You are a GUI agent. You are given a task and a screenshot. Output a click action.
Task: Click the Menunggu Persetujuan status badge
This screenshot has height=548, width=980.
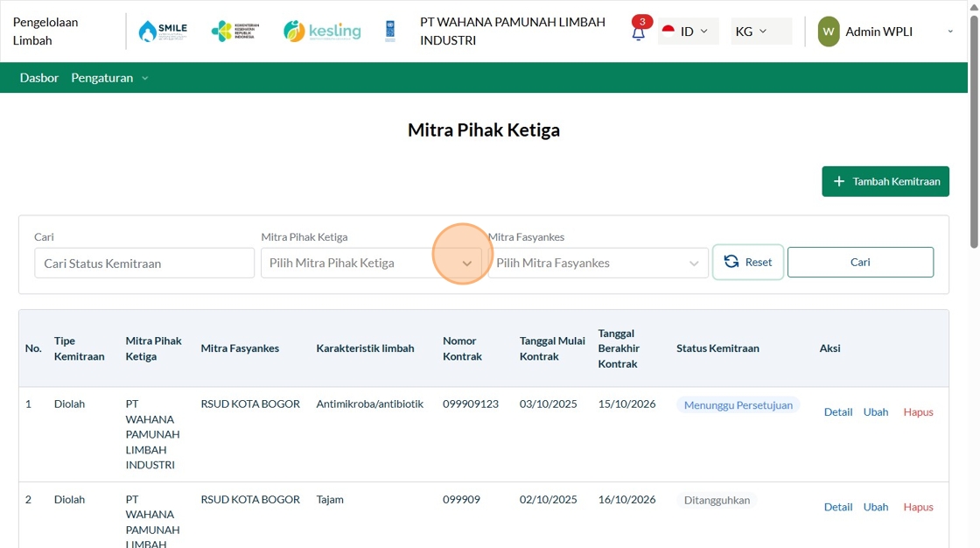click(738, 404)
